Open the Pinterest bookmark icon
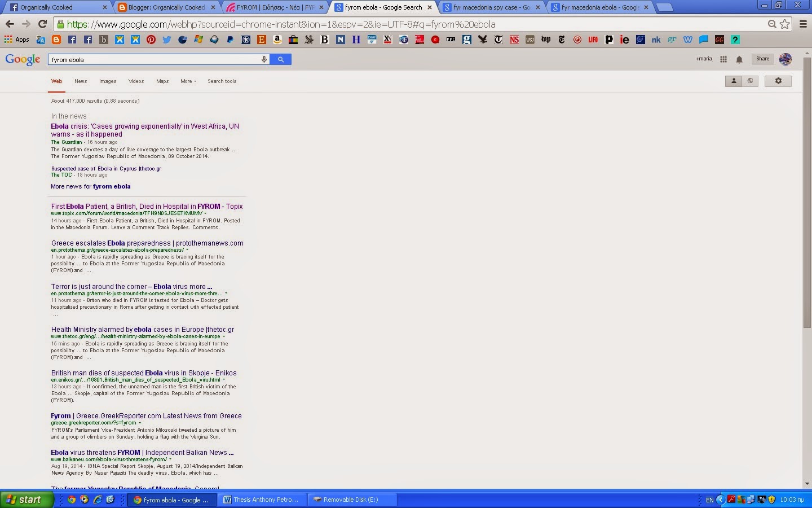The width and height of the screenshot is (812, 508). pyautogui.click(x=151, y=40)
